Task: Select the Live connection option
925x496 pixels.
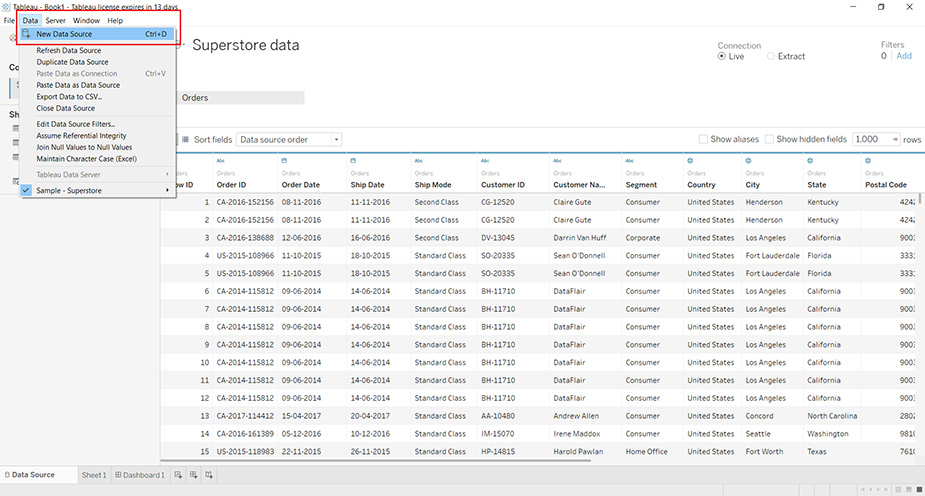Action: (721, 56)
